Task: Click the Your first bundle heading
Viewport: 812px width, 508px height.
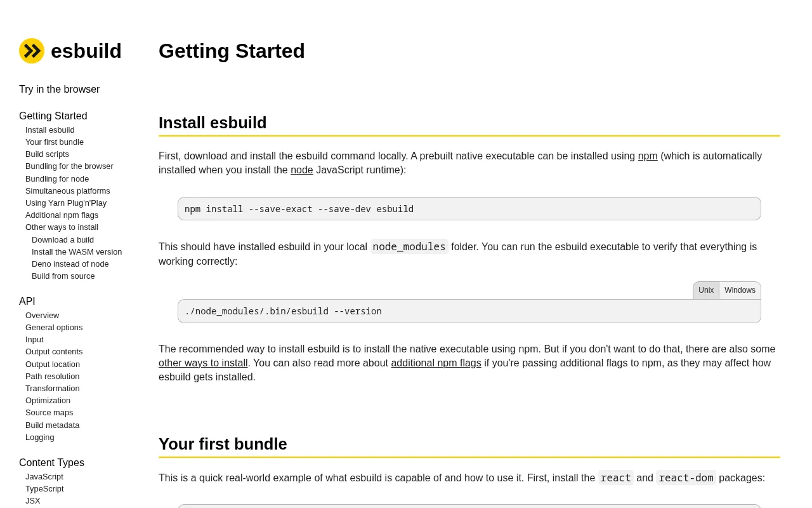Action: [x=223, y=444]
